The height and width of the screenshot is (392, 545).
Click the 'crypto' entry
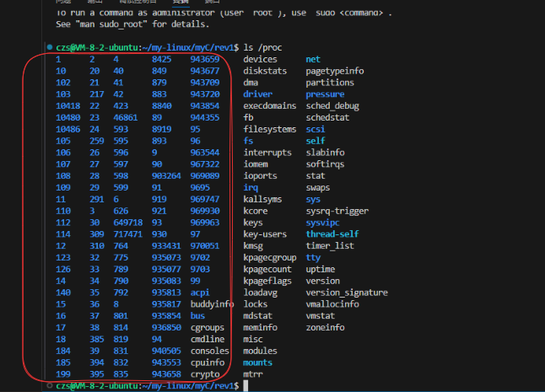[x=205, y=374]
